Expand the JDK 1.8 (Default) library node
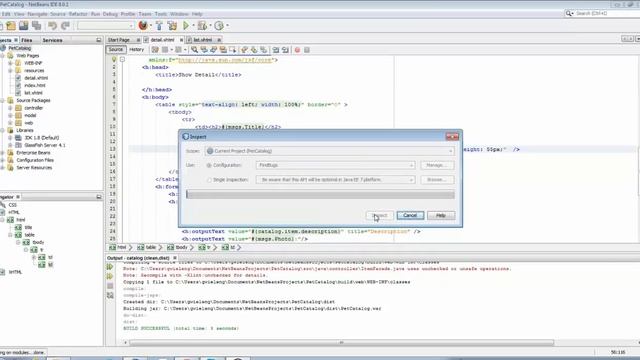Screen dimensions: 640x360 10,138
